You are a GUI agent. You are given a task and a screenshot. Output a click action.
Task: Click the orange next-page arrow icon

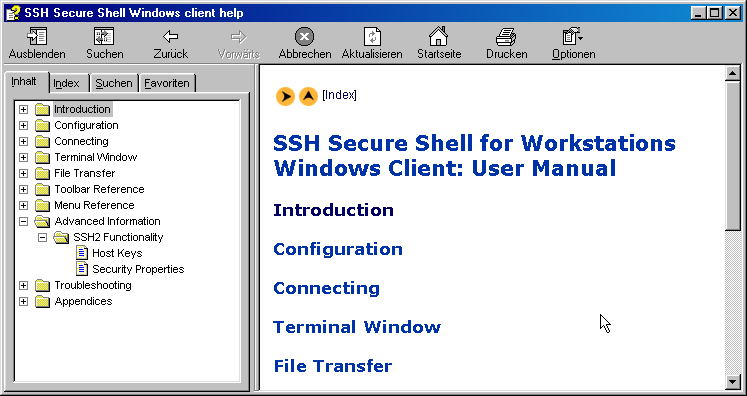pyautogui.click(x=285, y=96)
